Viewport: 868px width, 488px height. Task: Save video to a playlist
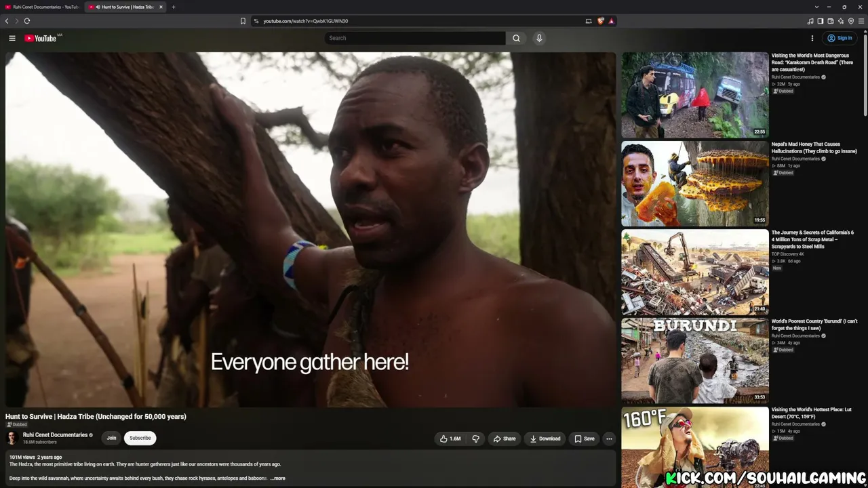[585, 439]
